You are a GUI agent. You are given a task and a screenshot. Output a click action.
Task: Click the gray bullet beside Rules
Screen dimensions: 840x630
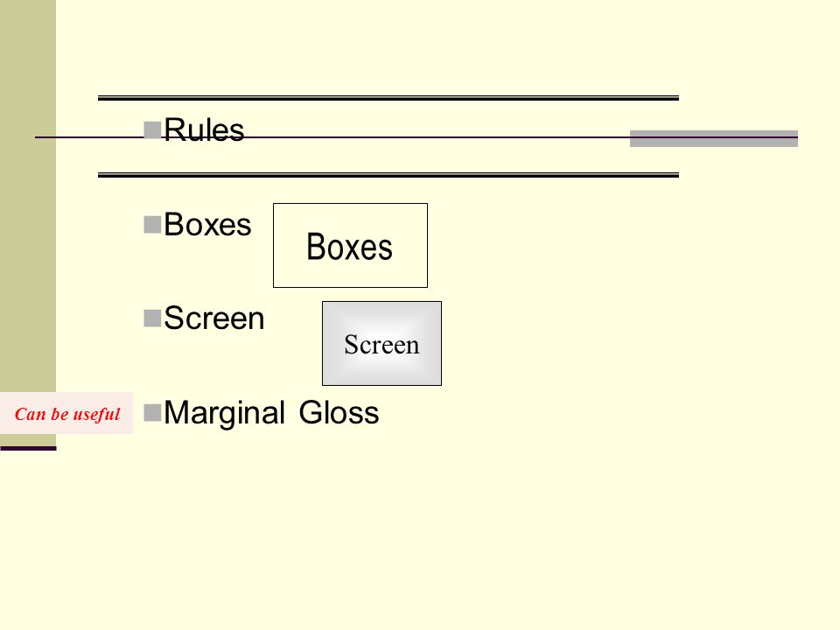click(152, 130)
